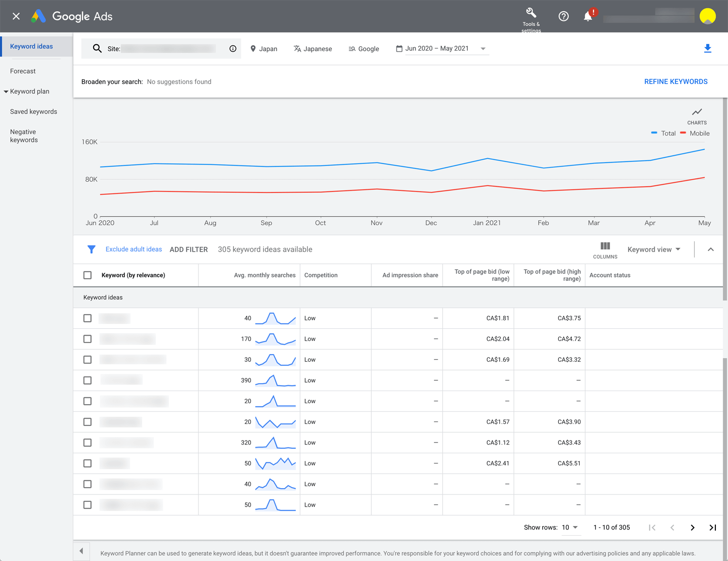Check the keyword row with 40 searches CA$1.81
The width and height of the screenshot is (728, 561).
pos(87,318)
